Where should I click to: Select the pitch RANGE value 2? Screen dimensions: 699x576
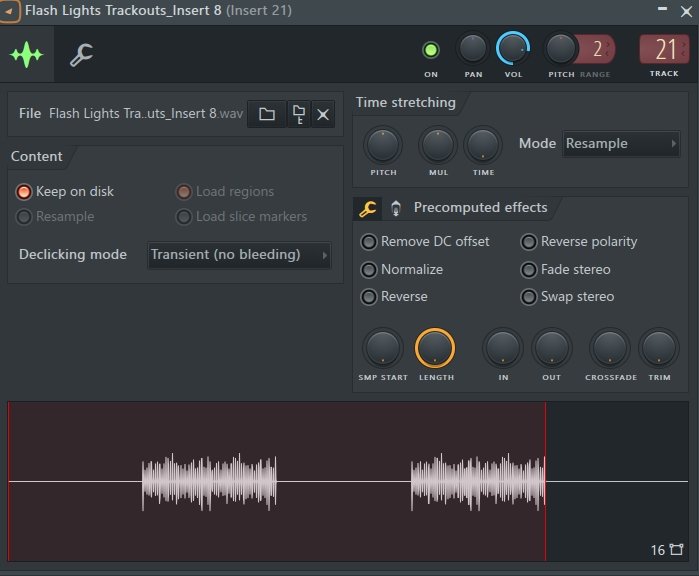597,49
